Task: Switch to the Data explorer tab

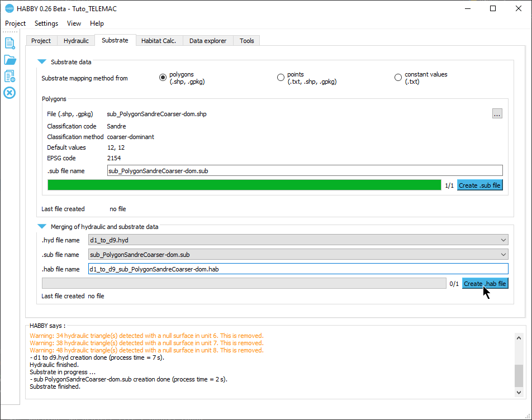Action: [208, 41]
